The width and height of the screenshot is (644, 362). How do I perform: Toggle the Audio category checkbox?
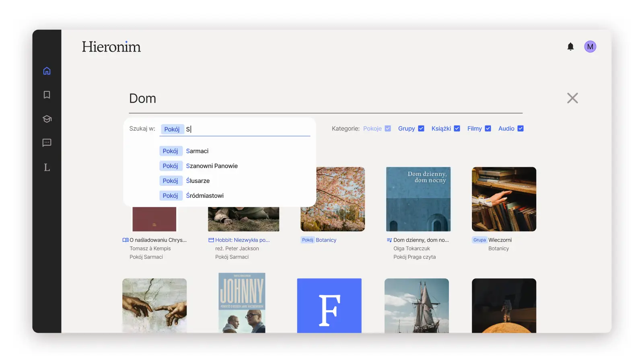pyautogui.click(x=521, y=129)
